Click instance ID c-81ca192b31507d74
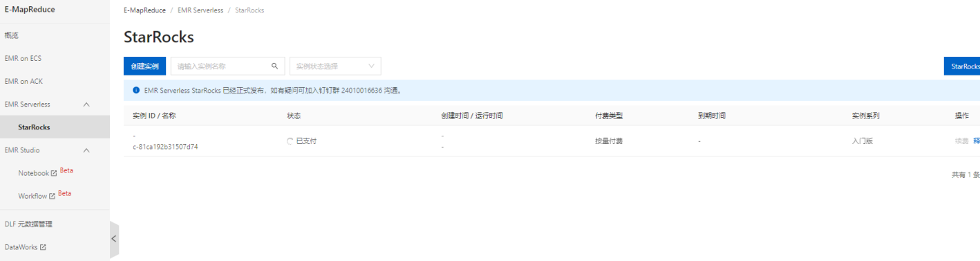Screen dimensions: 980x261 pos(165,147)
